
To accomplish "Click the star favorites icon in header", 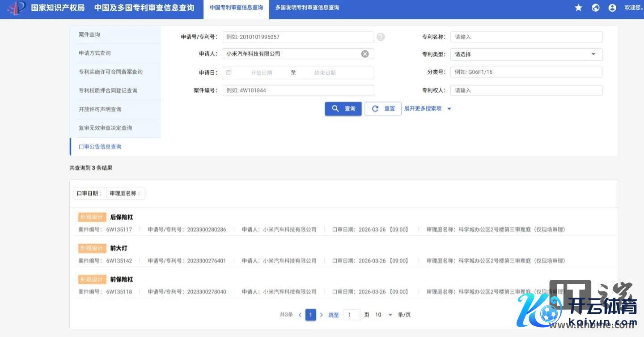I will 578,8.
